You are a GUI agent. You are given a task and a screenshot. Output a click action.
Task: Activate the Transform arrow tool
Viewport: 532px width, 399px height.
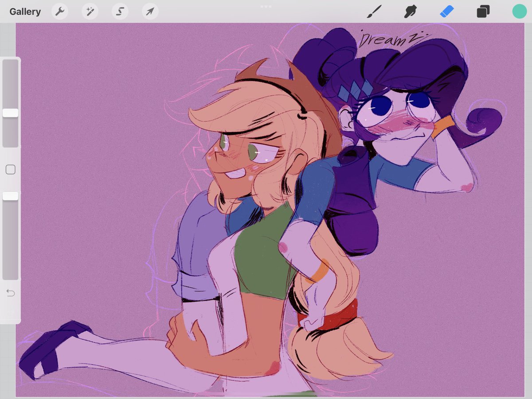pos(150,12)
